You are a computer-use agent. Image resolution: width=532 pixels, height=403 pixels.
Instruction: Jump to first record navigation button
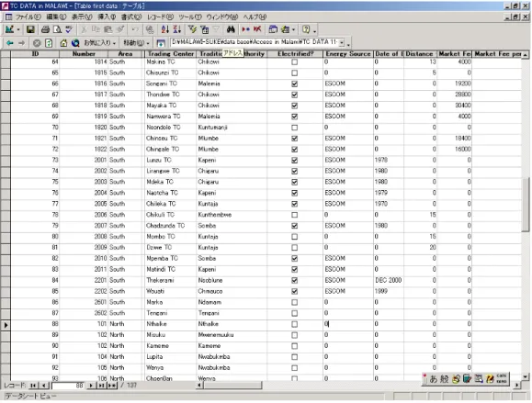(33, 386)
